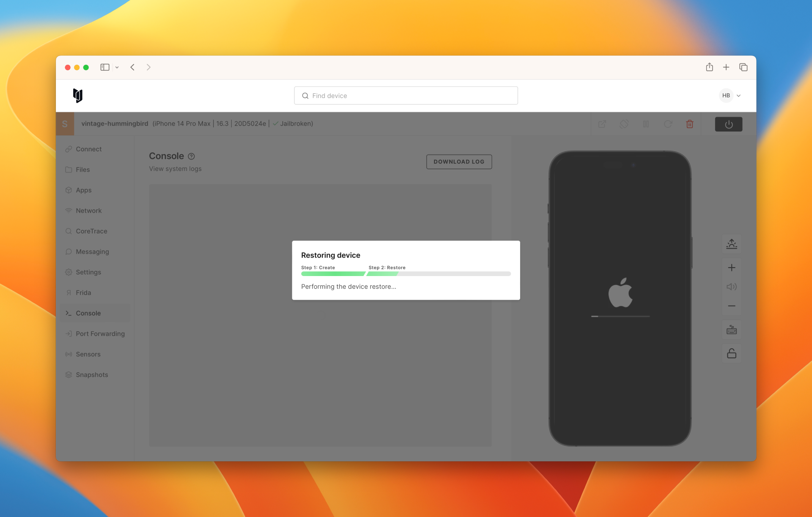Screen dimensions: 812x517
Task: Click the Find device search field
Action: pos(406,95)
